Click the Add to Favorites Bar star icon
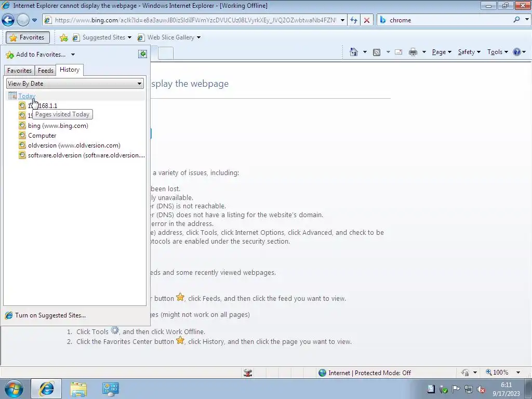 [x=63, y=37]
